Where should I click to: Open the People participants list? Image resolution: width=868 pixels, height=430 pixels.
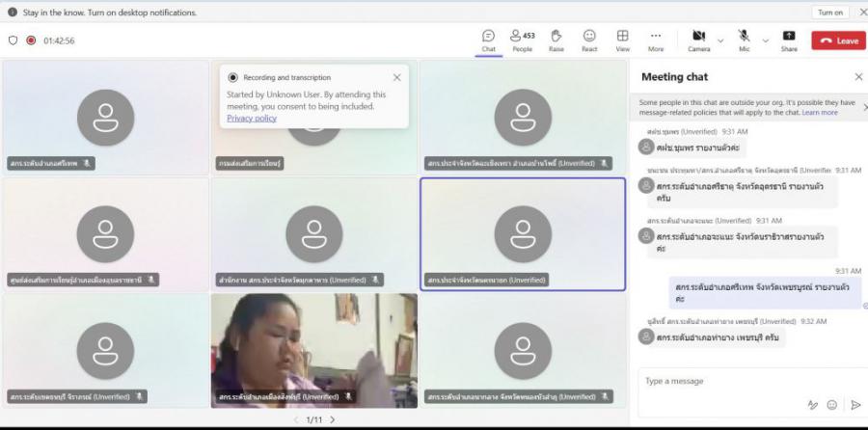(x=522, y=40)
